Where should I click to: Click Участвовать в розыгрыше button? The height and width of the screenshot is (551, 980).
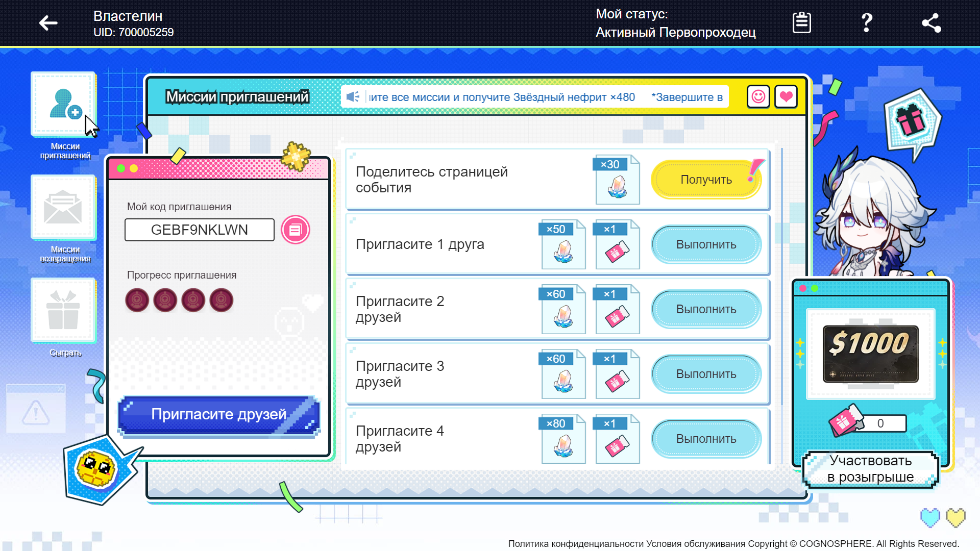pos(870,469)
